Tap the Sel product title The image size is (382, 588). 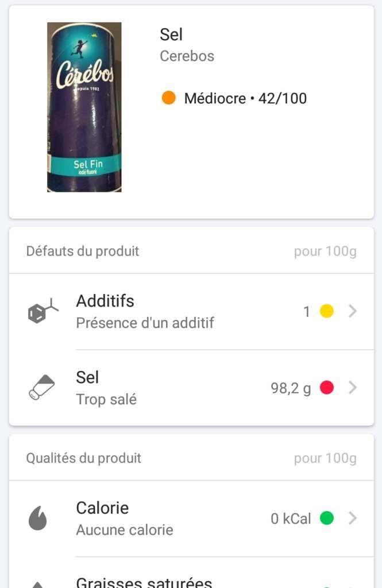(171, 34)
